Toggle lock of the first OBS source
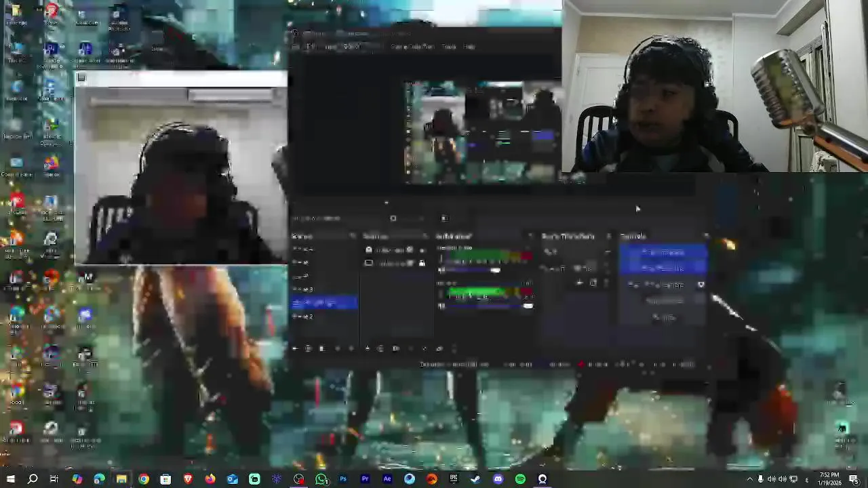868x488 pixels. coord(422,250)
